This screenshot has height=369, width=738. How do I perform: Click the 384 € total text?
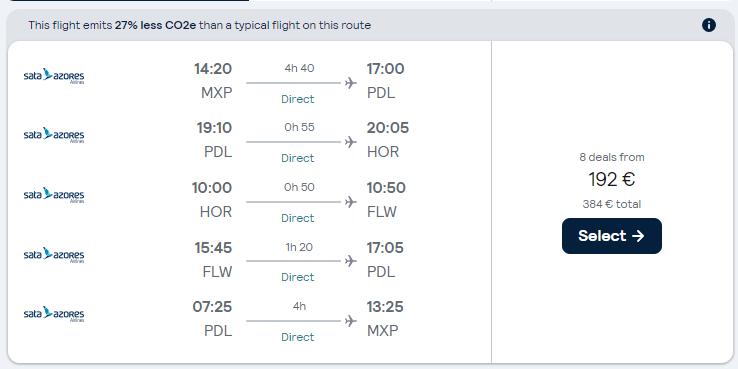[x=611, y=204]
